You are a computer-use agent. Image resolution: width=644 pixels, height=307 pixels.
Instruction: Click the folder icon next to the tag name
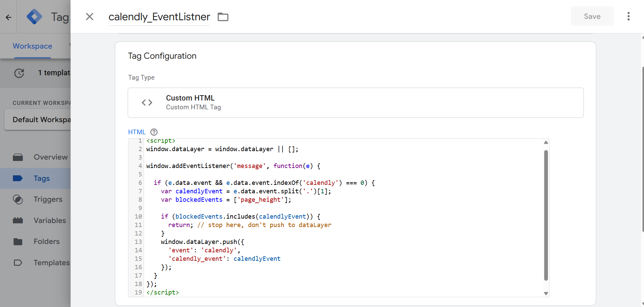coord(223,17)
